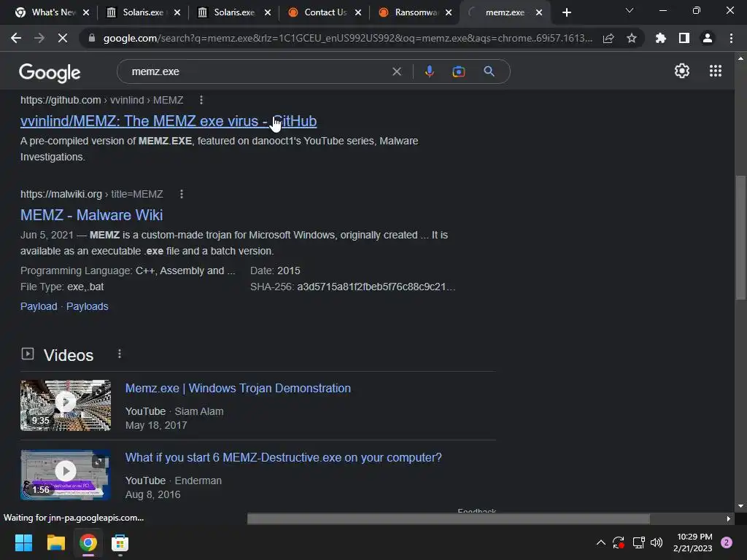The image size is (747, 560).
Task: Close the What's New tab
Action: pyautogui.click(x=86, y=12)
